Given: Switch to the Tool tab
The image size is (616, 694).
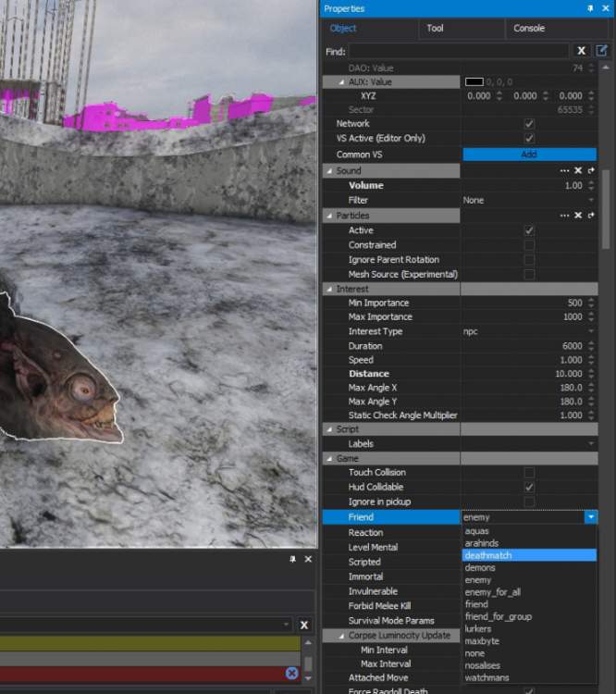Looking at the screenshot, I should tap(435, 29).
